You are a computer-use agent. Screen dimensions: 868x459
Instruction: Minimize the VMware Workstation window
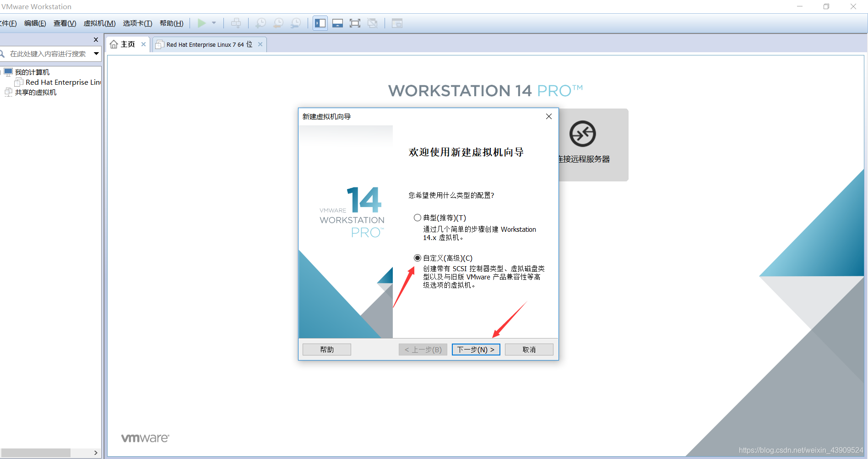pos(800,6)
